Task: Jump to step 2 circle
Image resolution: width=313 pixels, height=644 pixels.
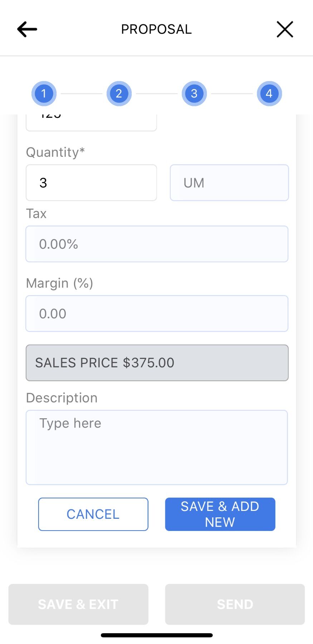Action: coord(119,94)
